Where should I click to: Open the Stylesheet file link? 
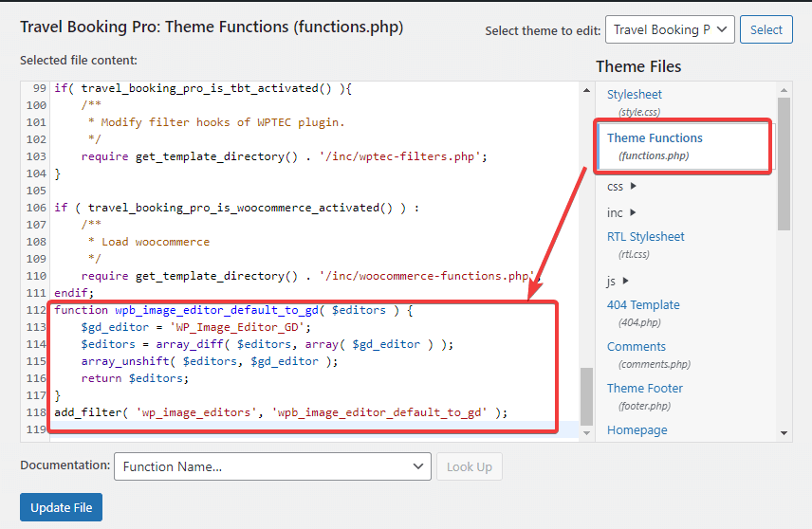point(635,95)
